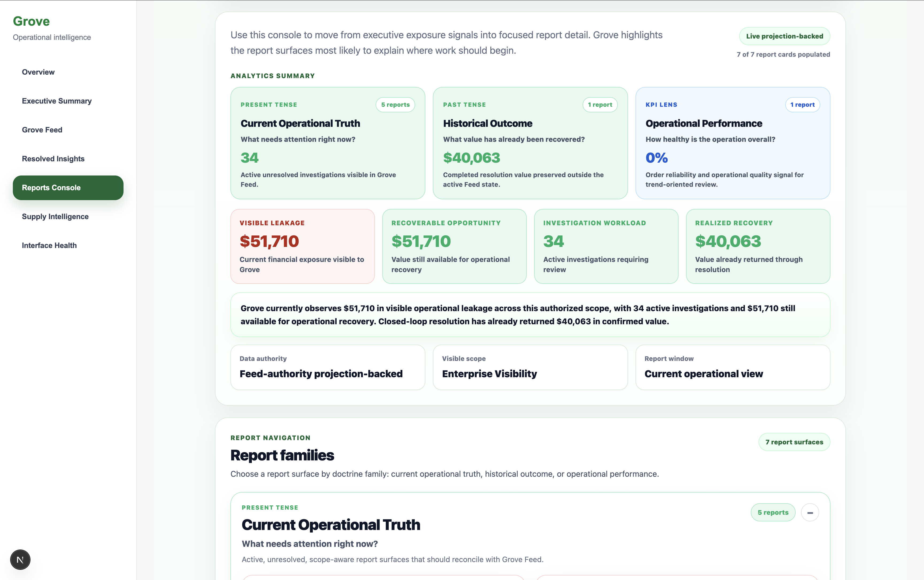
Task: Click the 1 report pill on Past Tense card
Action: [600, 105]
